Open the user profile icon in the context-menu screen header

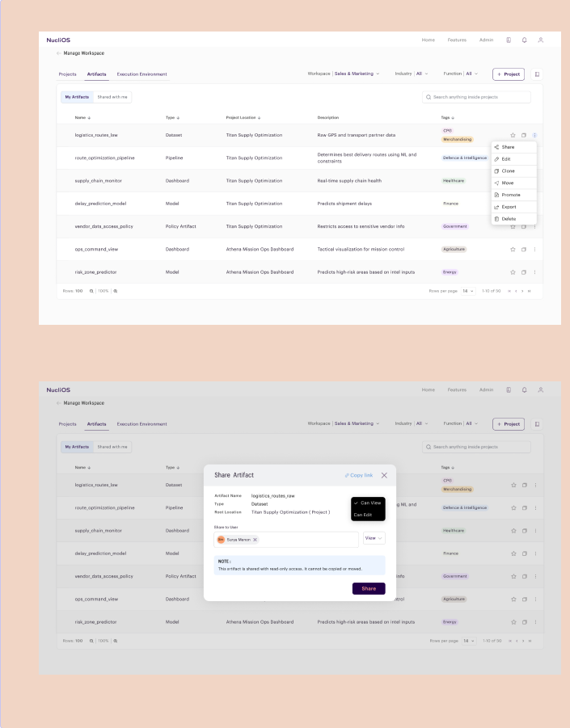541,40
